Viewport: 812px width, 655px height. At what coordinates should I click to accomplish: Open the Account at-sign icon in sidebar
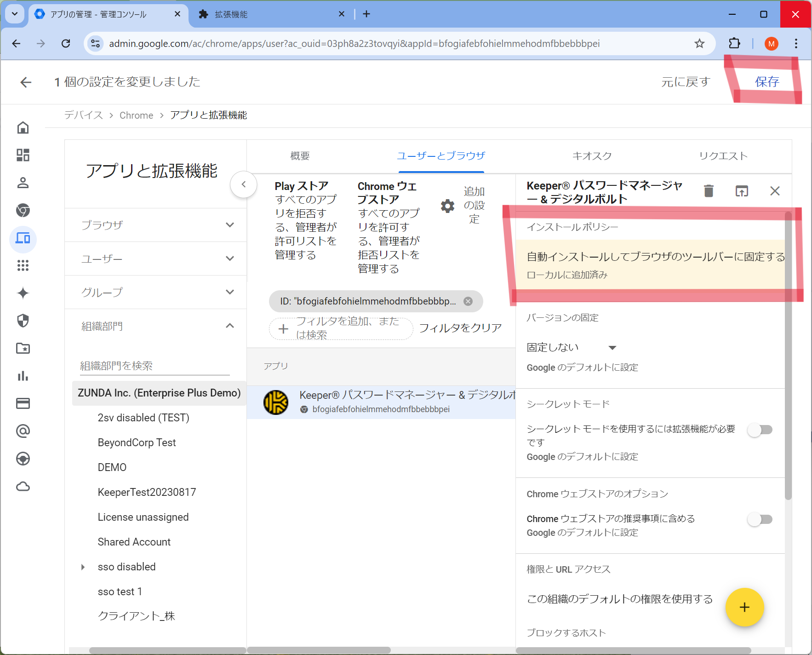tap(23, 431)
